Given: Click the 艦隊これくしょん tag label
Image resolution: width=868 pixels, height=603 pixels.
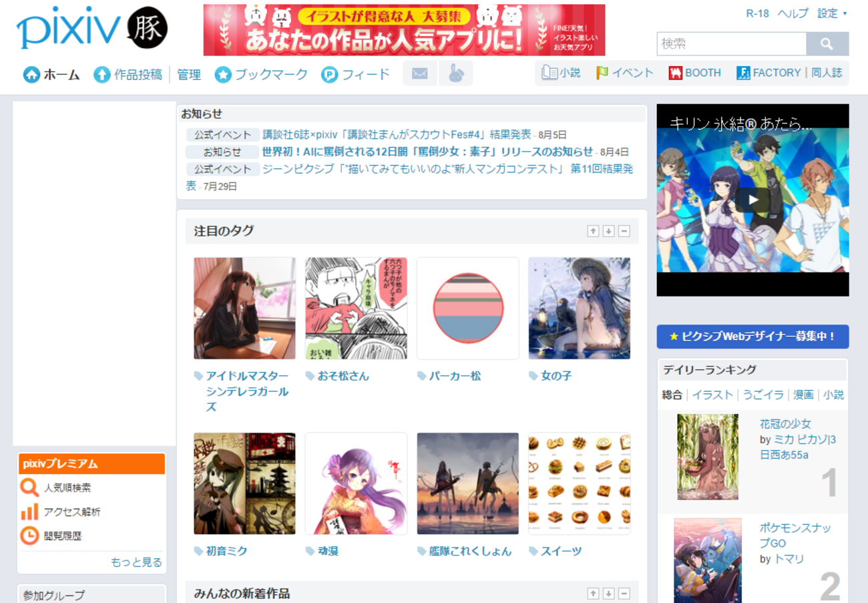Looking at the screenshot, I should click(470, 551).
